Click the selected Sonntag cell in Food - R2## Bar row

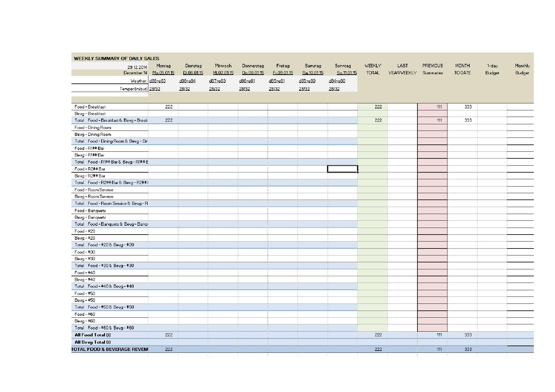[x=342, y=169]
